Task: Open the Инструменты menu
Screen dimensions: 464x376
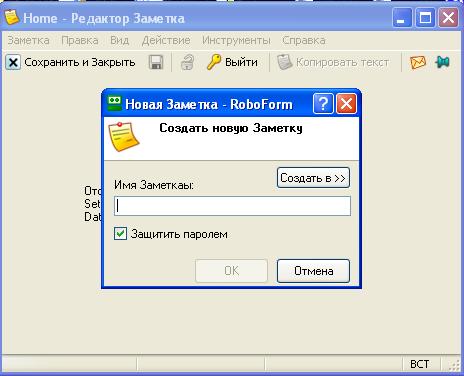Action: 236,40
